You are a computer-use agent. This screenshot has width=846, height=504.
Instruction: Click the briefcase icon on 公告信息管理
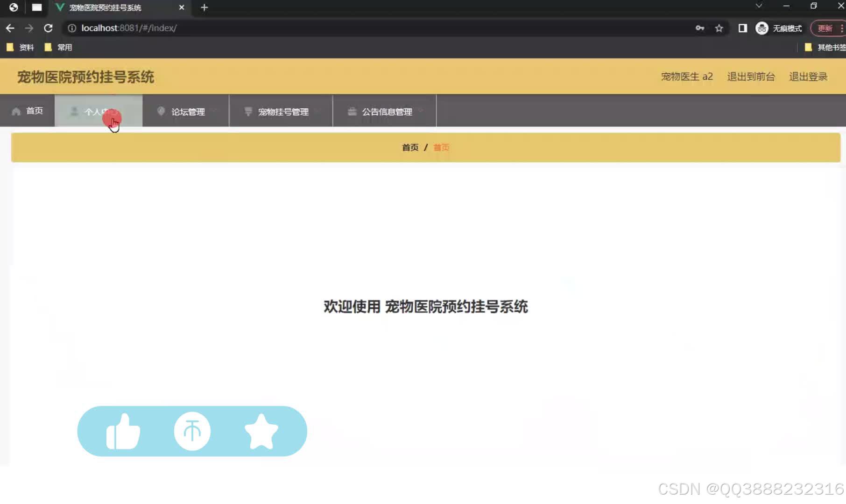pyautogui.click(x=352, y=112)
